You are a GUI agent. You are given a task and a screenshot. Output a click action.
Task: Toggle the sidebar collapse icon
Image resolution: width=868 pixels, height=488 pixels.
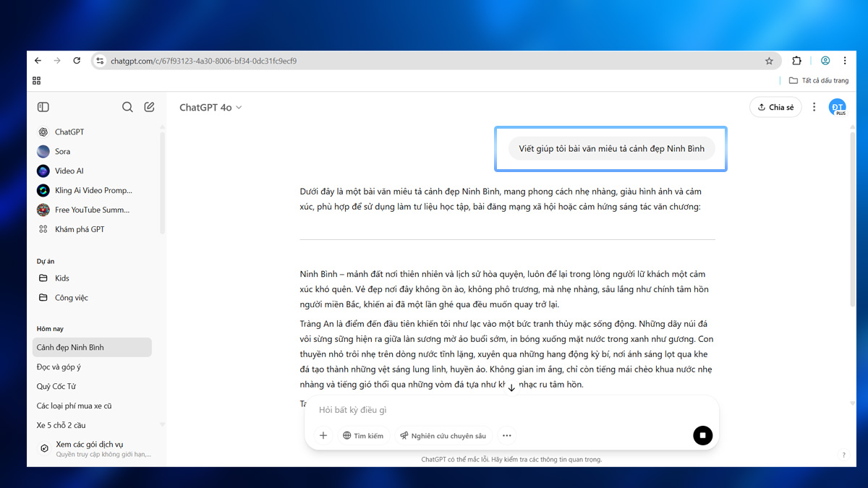click(43, 107)
